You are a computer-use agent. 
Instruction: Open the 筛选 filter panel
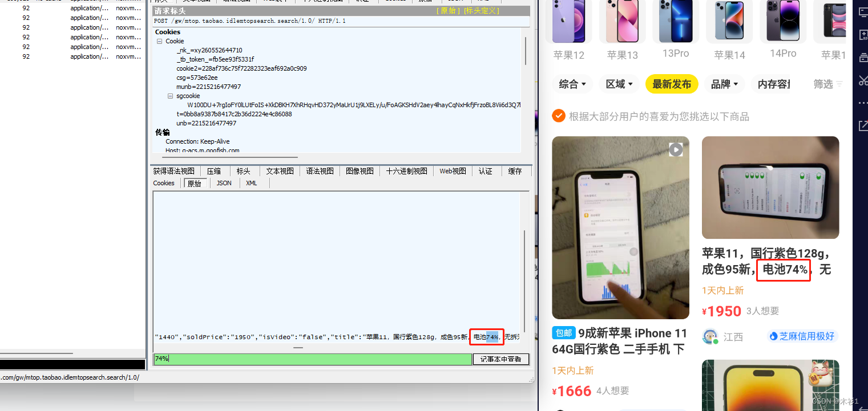pyautogui.click(x=827, y=84)
